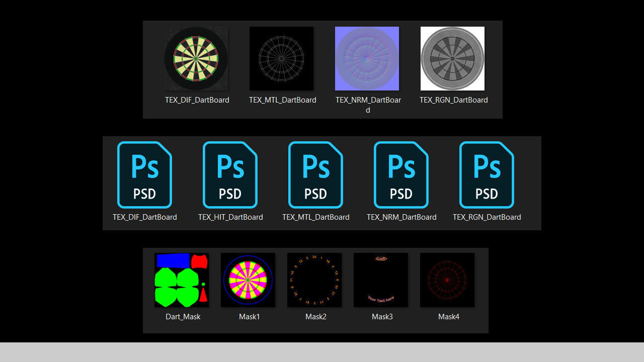Click the Mask1 file name
Image resolution: width=644 pixels, height=362 pixels.
point(250,317)
